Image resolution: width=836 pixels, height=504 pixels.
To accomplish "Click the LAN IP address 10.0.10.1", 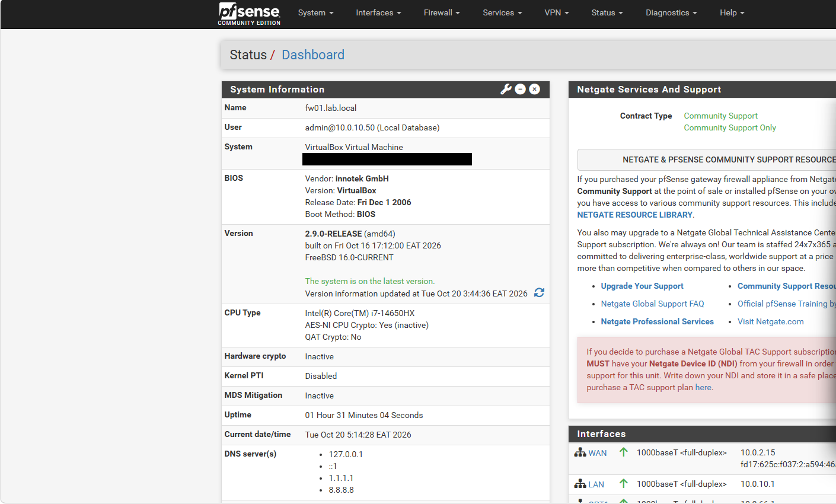I will point(758,484).
